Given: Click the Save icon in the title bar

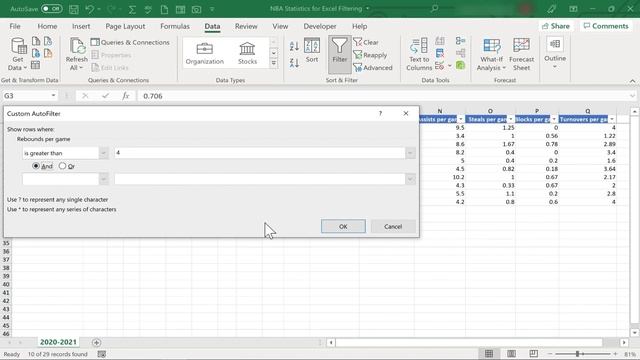Looking at the screenshot, I should click(x=74, y=9).
